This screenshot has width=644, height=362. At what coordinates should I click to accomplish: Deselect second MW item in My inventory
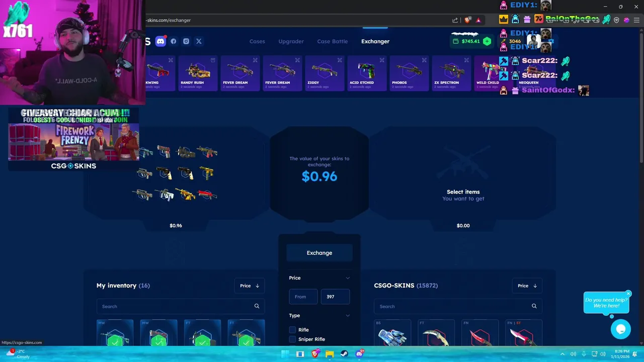(x=158, y=333)
